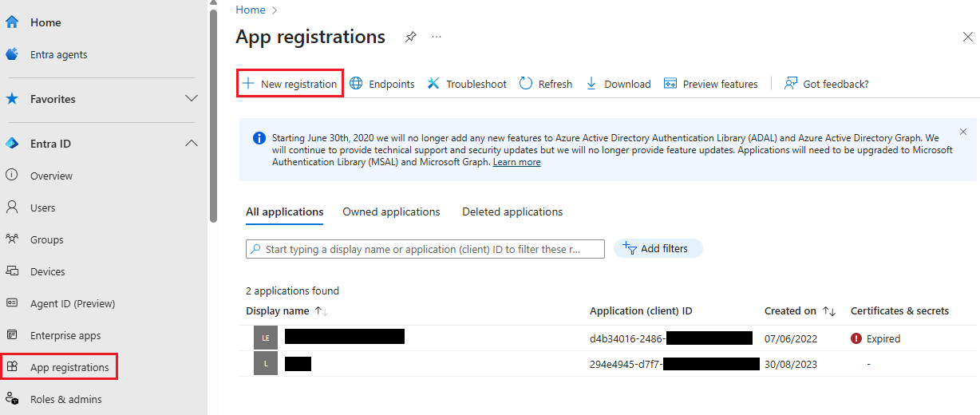The height and width of the screenshot is (415, 980).
Task: Click Got feedback icon
Action: coord(791,84)
